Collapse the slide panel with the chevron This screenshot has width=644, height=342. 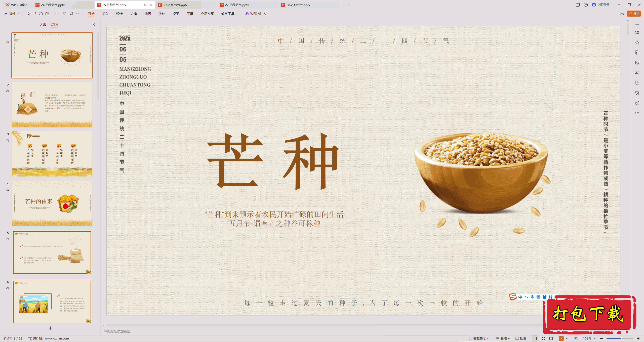tap(94, 24)
